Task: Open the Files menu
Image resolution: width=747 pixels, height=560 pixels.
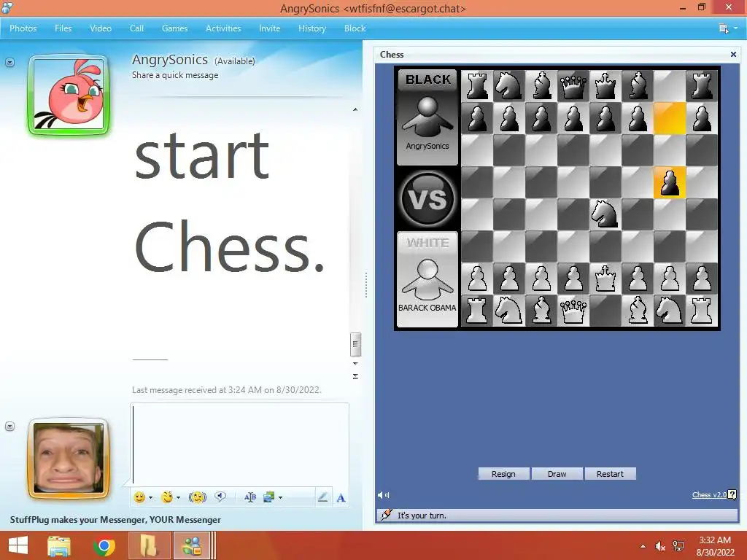Action: coord(63,28)
